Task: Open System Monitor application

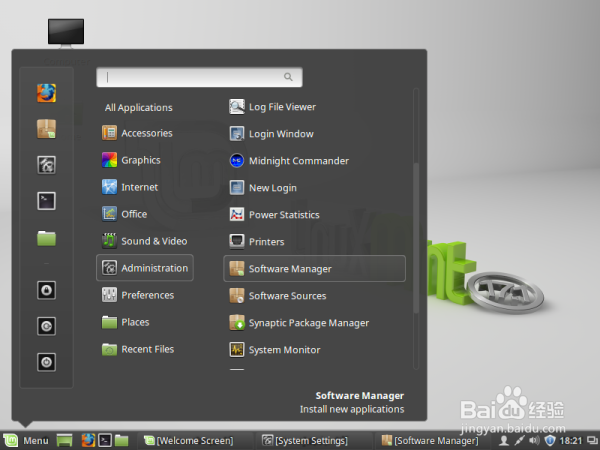Action: point(314,350)
